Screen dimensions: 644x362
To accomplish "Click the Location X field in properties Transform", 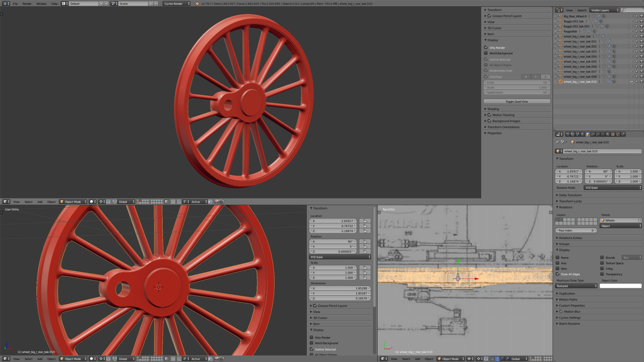I will [x=569, y=171].
